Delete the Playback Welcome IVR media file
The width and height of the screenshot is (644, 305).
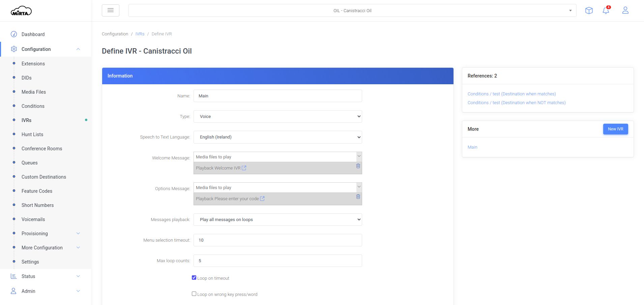click(358, 166)
